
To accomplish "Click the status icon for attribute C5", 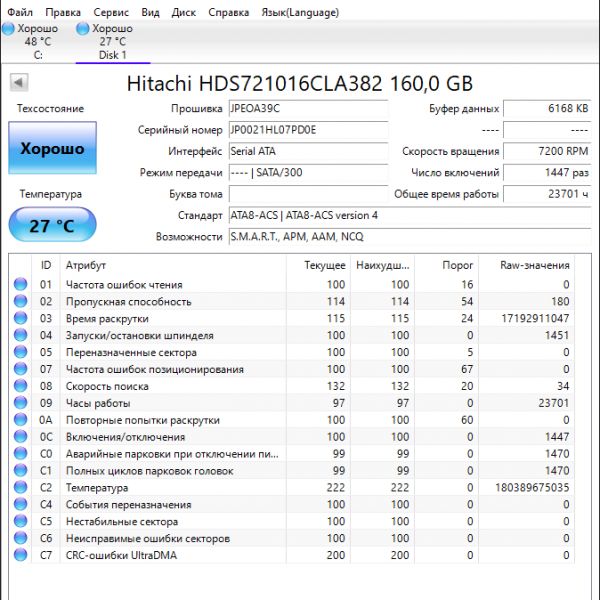I will pos(21,521).
